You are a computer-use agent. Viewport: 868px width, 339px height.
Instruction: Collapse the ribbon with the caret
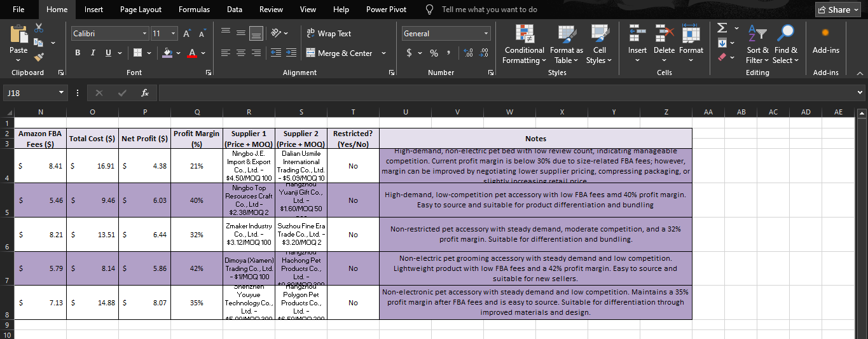click(860, 73)
